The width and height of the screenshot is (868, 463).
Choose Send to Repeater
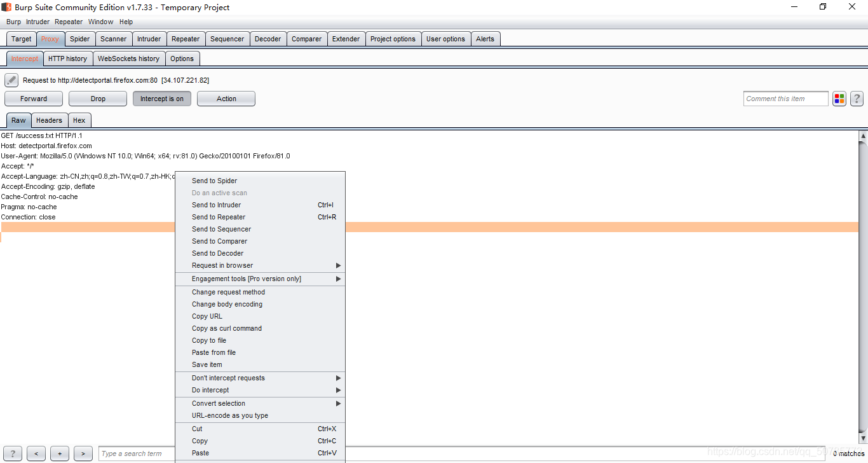(x=260, y=217)
